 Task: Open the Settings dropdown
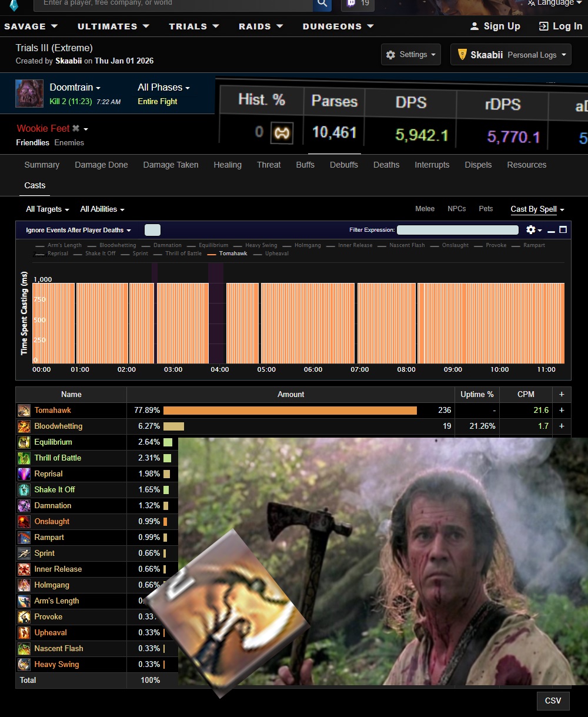click(x=411, y=55)
